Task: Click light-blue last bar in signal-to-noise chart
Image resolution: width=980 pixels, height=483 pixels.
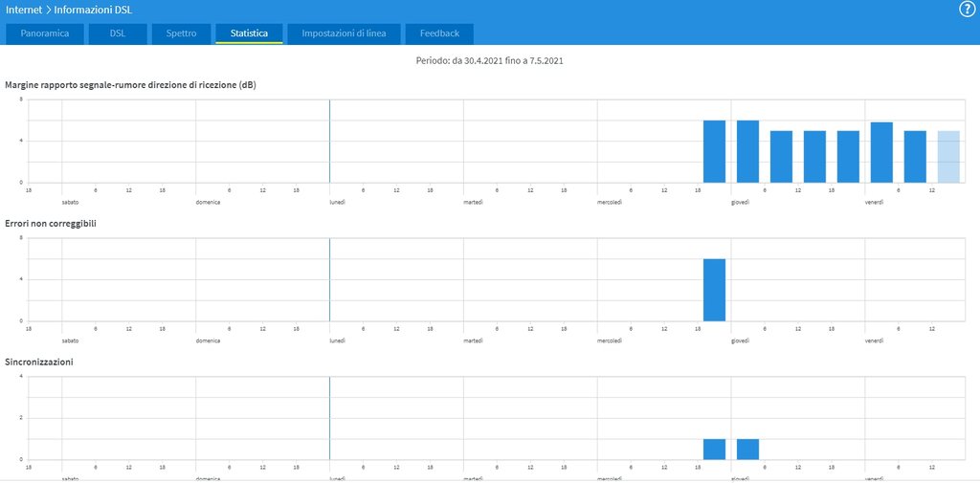Action: [x=948, y=157]
